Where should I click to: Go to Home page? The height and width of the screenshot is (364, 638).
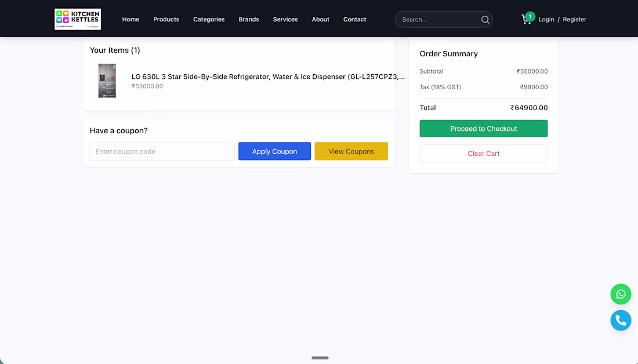coord(130,20)
